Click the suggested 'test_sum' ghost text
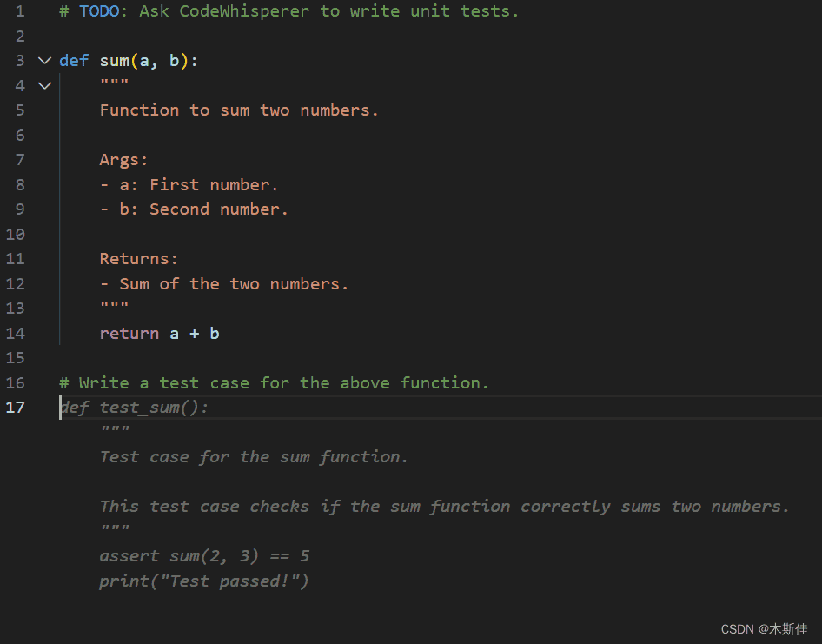The image size is (822, 644). pyautogui.click(x=139, y=408)
